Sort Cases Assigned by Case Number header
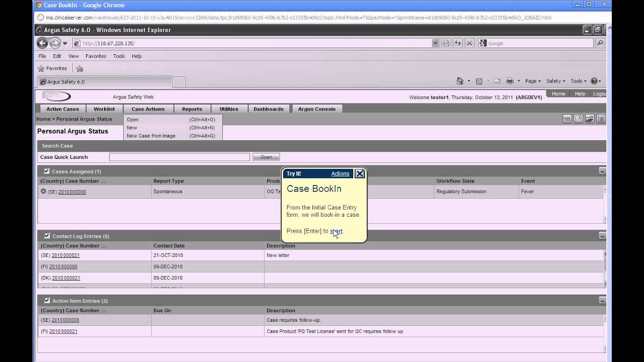The height and width of the screenshot is (362, 644). click(x=73, y=181)
